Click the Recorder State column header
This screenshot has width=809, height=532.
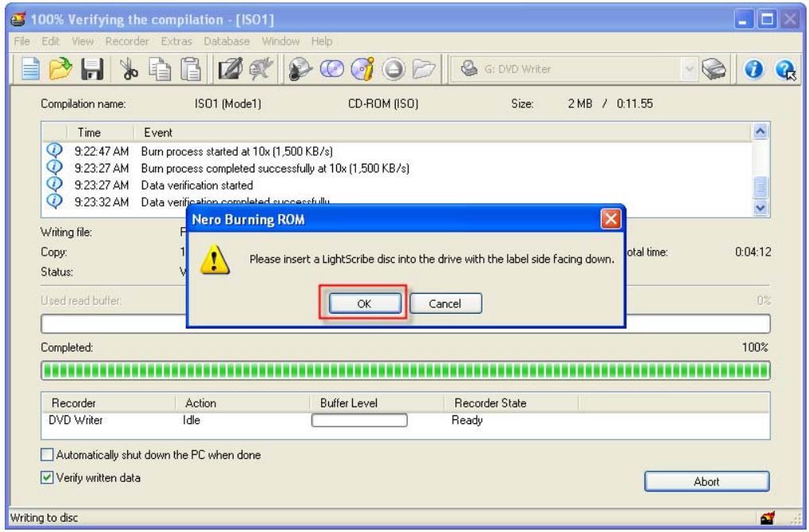[511, 403]
